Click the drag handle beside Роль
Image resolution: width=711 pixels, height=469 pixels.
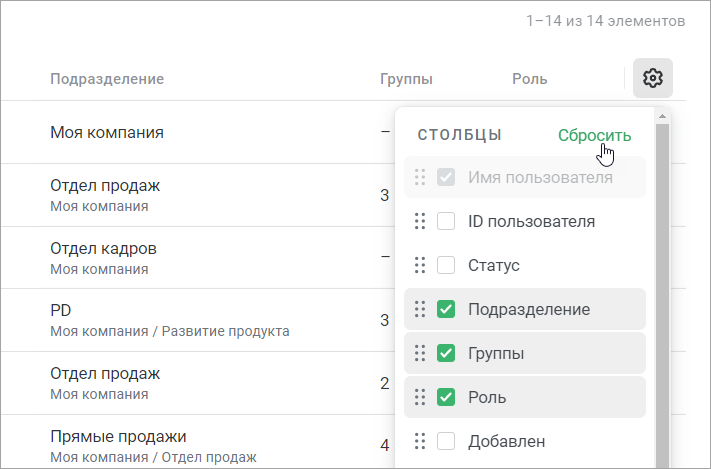[x=420, y=397]
